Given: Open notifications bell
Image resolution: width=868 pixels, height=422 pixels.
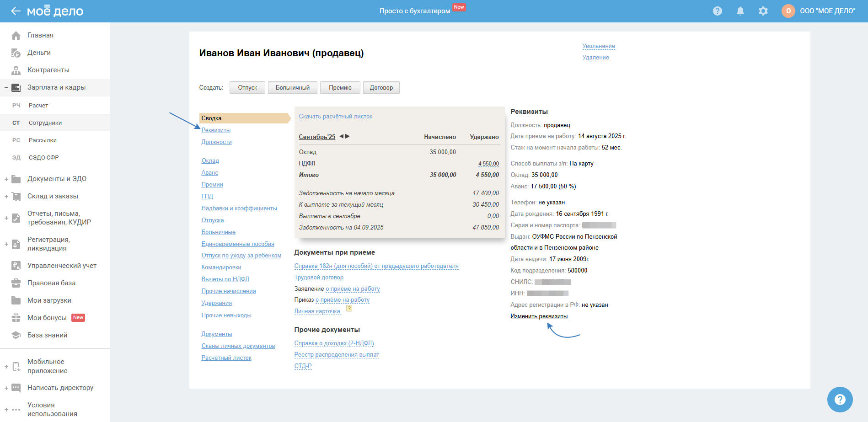Looking at the screenshot, I should coord(740,11).
